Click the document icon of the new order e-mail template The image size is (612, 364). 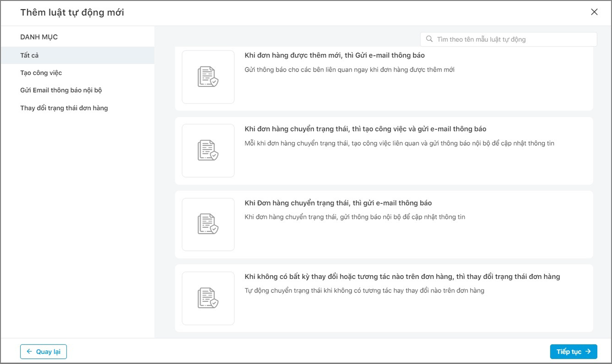pos(208,77)
